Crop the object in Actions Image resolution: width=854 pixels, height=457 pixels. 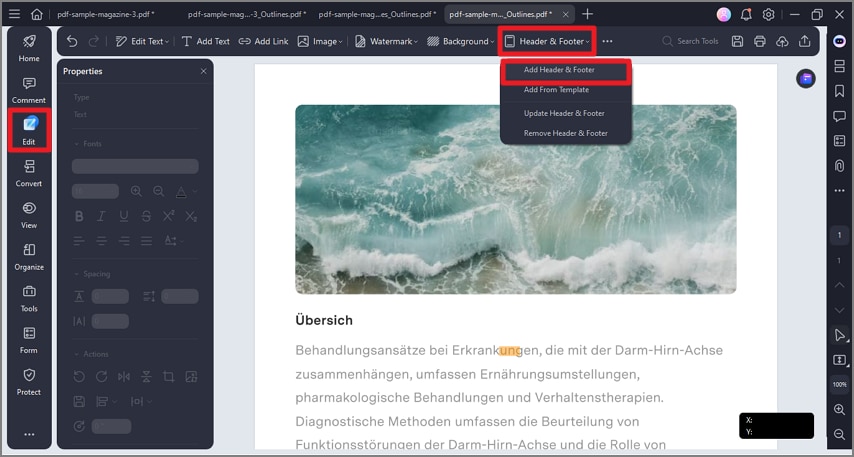pos(168,376)
